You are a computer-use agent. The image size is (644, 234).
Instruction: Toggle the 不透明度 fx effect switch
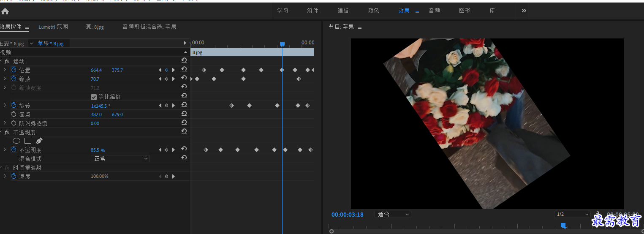pyautogui.click(x=7, y=132)
